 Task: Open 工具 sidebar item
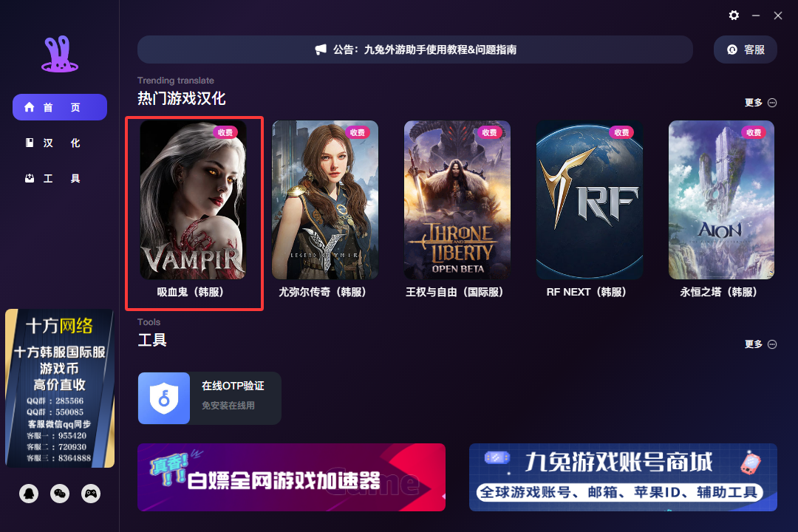click(x=60, y=178)
